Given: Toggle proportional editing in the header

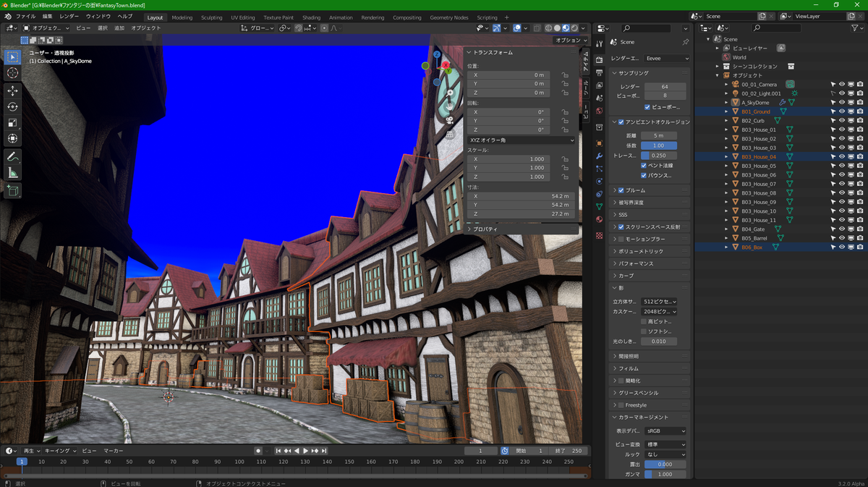Looking at the screenshot, I should click(x=324, y=27).
